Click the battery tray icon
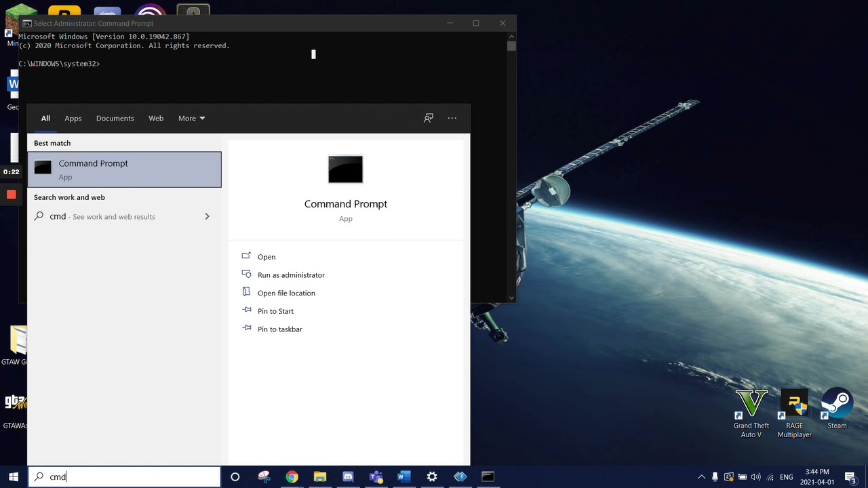Viewport: 868px width, 488px height. point(743,477)
